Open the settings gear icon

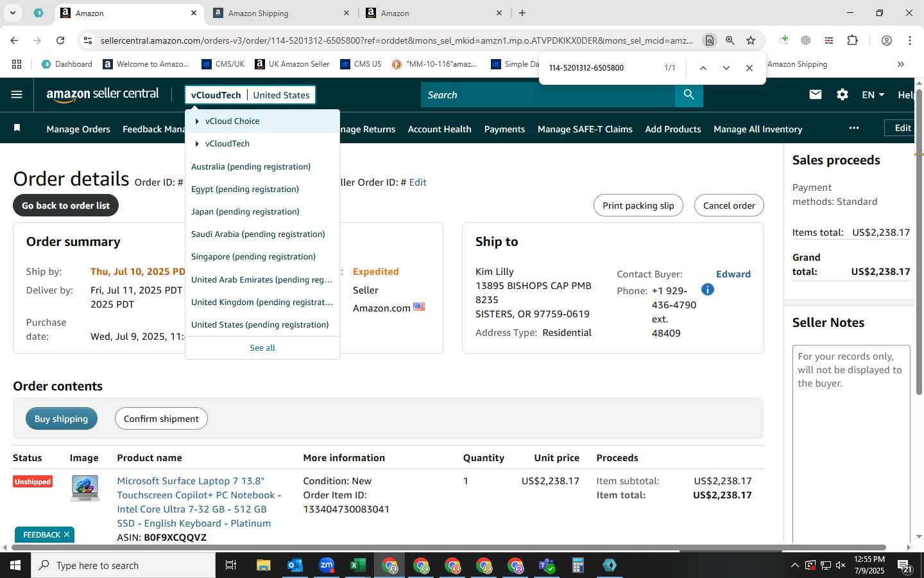pos(843,94)
